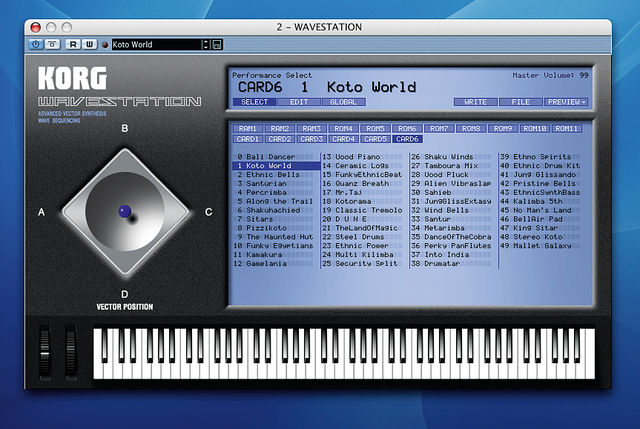Open the PREVIEW dropdown
This screenshot has width=640, height=429.
point(566,102)
